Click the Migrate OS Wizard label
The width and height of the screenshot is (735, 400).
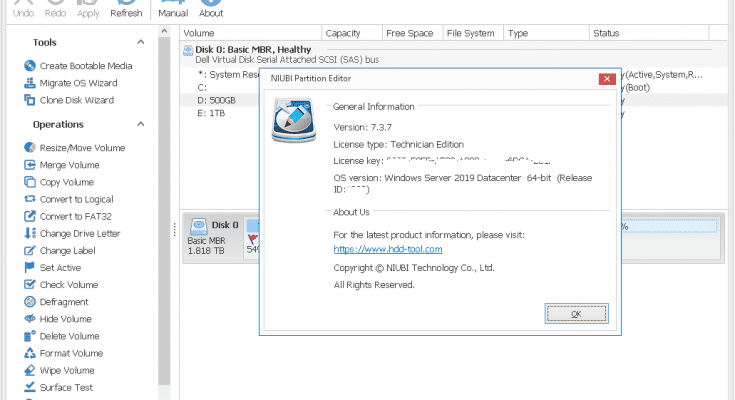[x=78, y=83]
